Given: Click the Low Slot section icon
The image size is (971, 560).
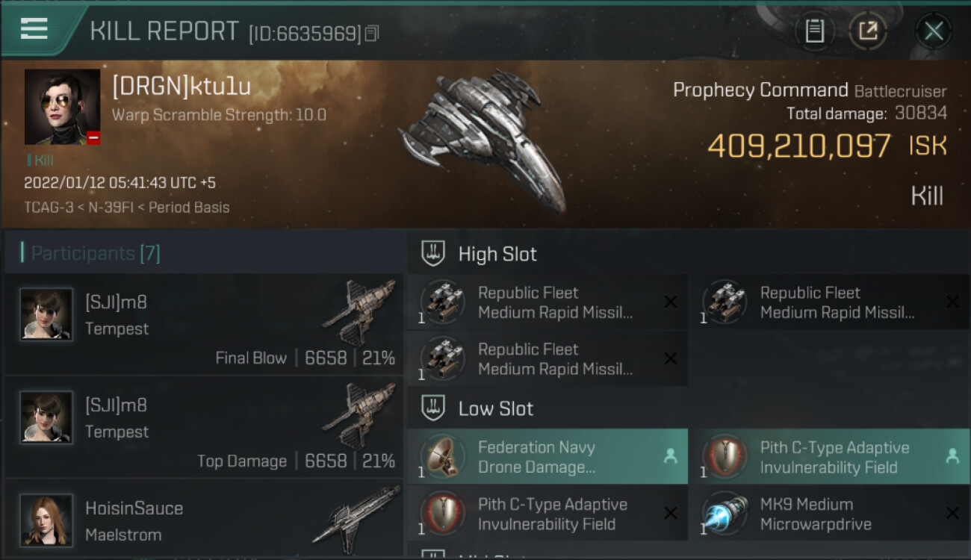Looking at the screenshot, I should point(434,408).
